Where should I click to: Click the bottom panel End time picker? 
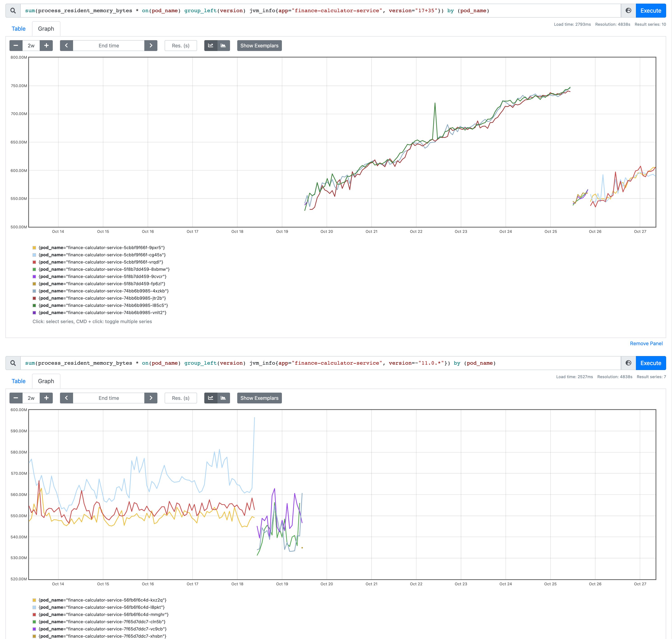click(x=109, y=398)
